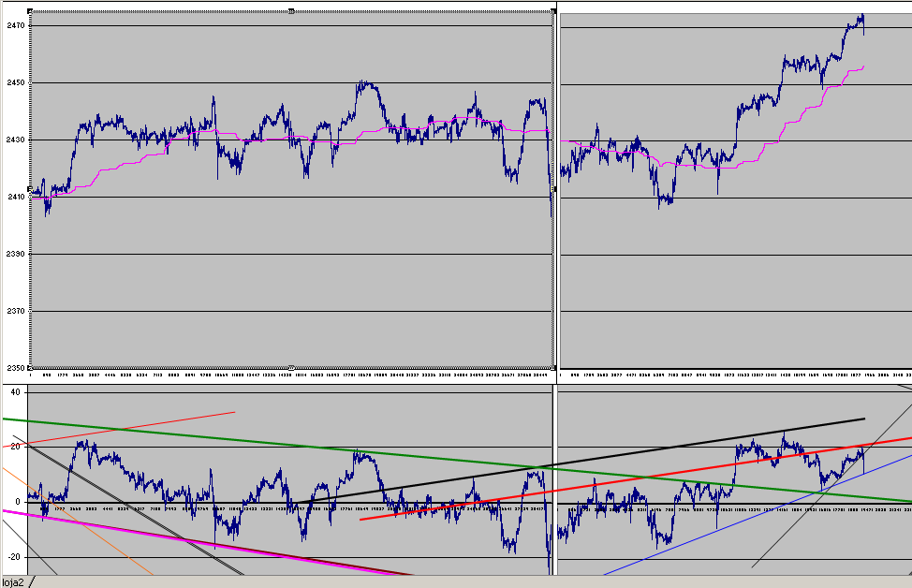Click the 20 axis label in bottom chart
The height and width of the screenshot is (588, 912).
tap(15, 446)
